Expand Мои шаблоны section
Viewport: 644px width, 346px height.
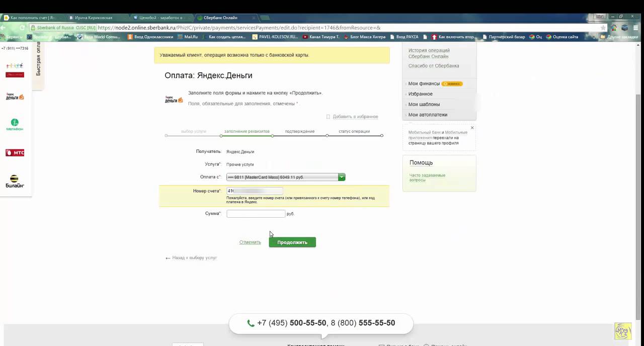click(x=424, y=104)
